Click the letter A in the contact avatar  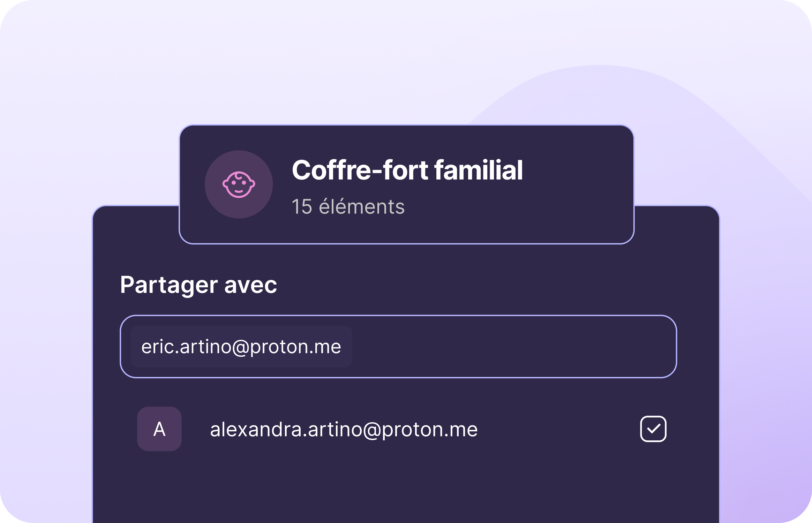coord(159,429)
